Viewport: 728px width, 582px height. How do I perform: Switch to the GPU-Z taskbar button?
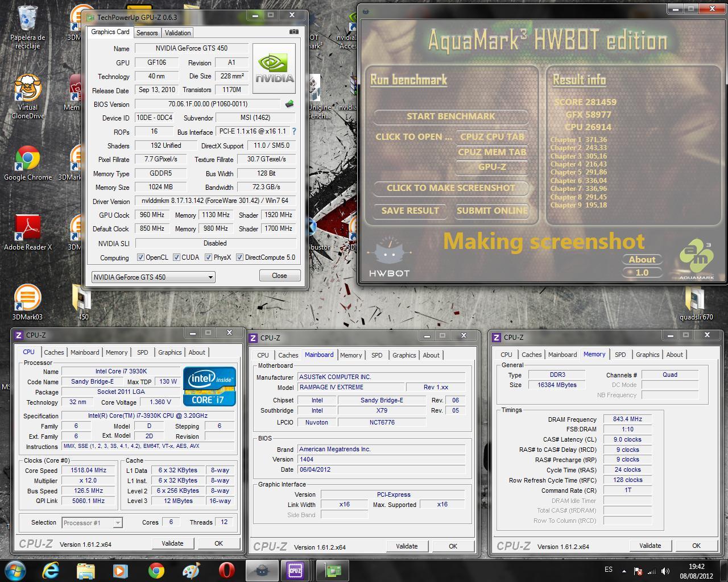click(332, 570)
